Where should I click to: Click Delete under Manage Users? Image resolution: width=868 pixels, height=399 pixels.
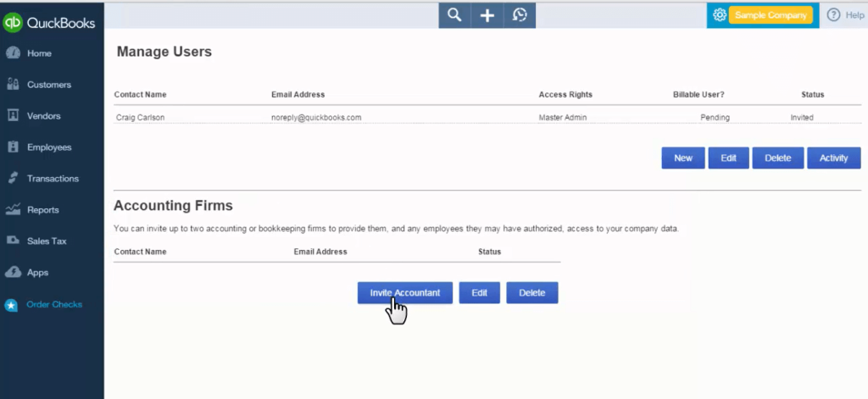point(778,158)
